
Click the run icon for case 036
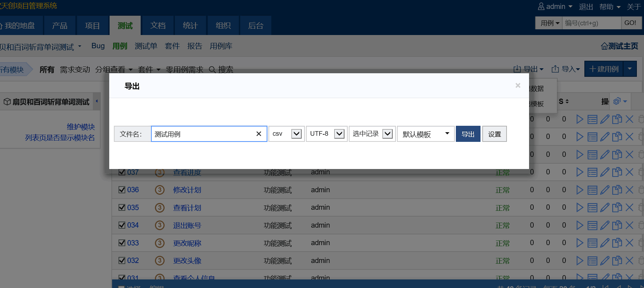(x=580, y=190)
